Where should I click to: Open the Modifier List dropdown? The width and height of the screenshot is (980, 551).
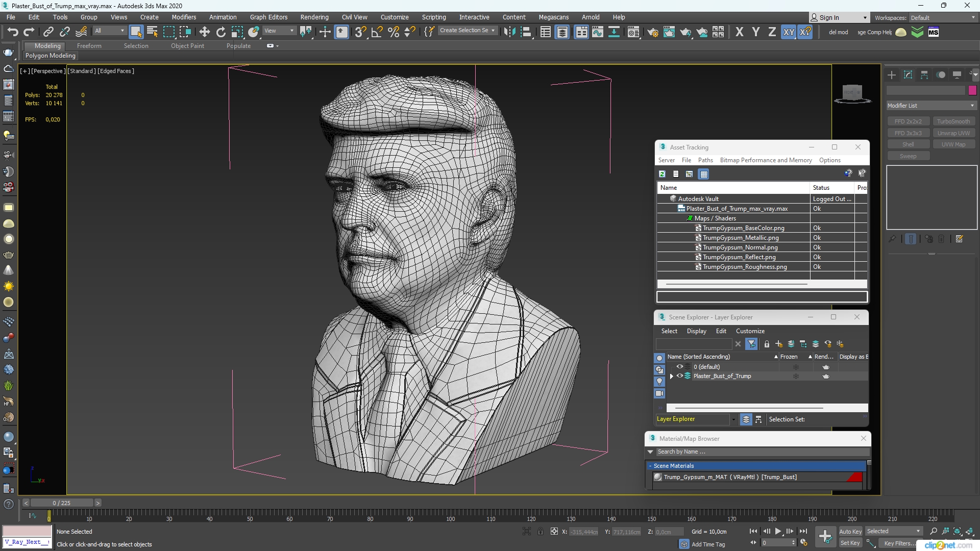(x=931, y=106)
